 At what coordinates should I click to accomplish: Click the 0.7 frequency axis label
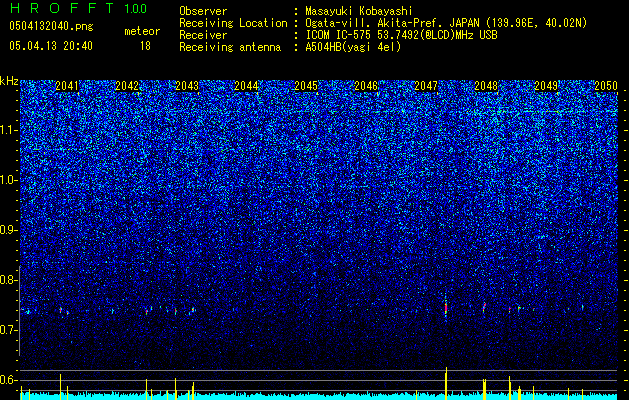[9, 330]
